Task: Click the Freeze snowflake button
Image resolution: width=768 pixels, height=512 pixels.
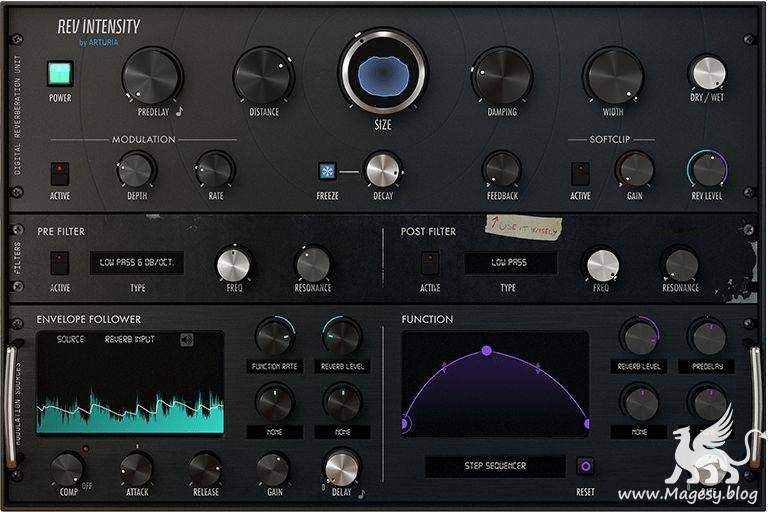Action: (x=327, y=171)
